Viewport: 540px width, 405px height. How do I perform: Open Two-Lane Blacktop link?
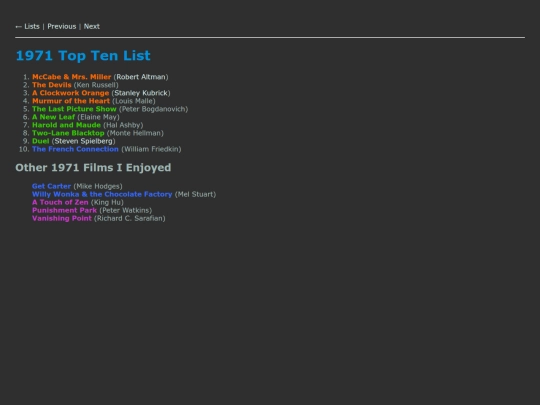68,133
